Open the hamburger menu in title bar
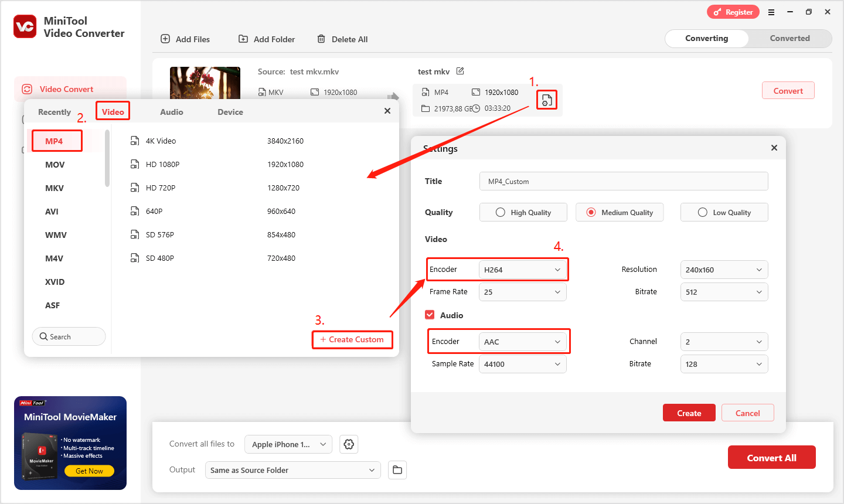The height and width of the screenshot is (504, 844). (771, 12)
